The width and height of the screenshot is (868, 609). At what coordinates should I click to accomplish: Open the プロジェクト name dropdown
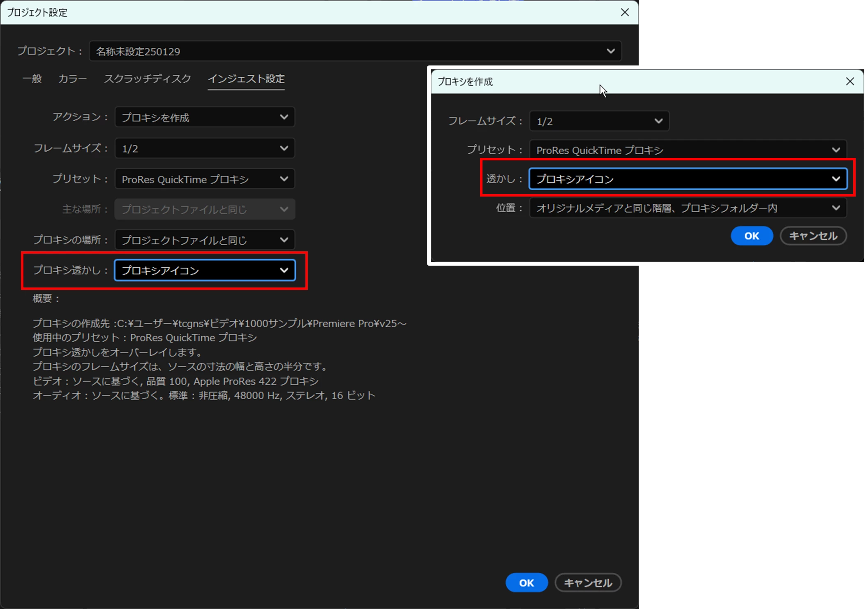click(x=355, y=51)
